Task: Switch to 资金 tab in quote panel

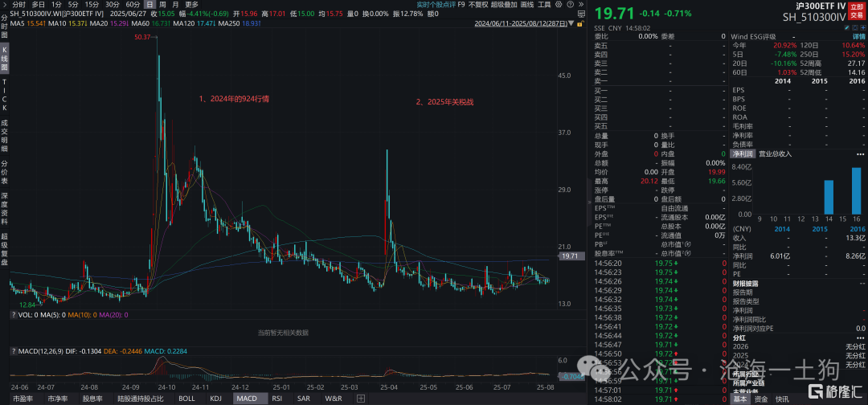Action: [x=761, y=399]
